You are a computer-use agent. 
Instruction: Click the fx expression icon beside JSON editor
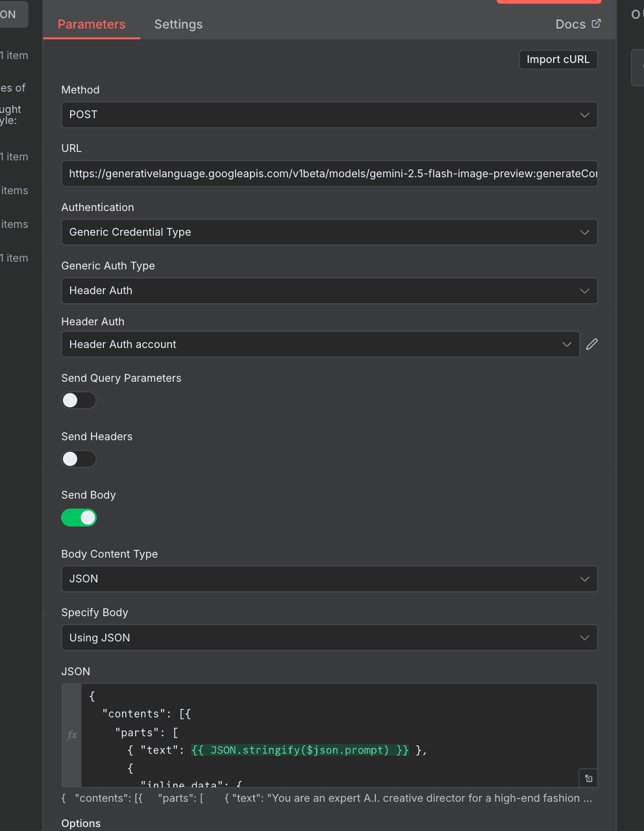(72, 735)
